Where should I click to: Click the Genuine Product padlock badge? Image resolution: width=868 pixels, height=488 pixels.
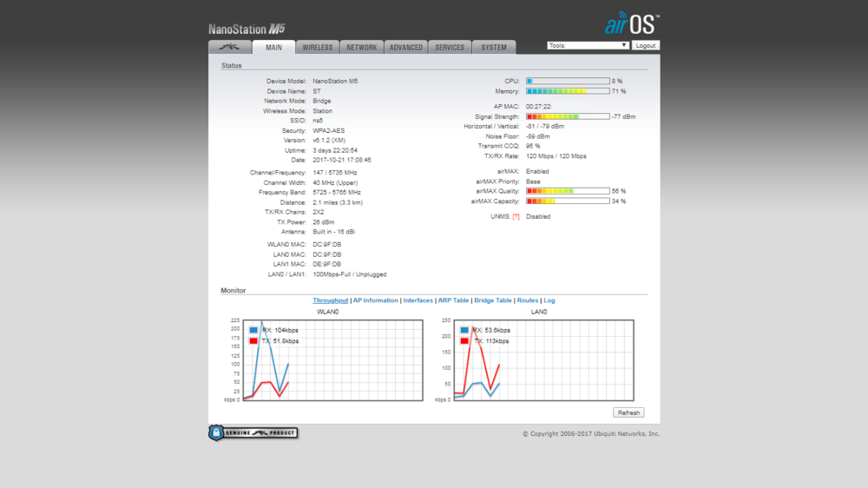(253, 432)
